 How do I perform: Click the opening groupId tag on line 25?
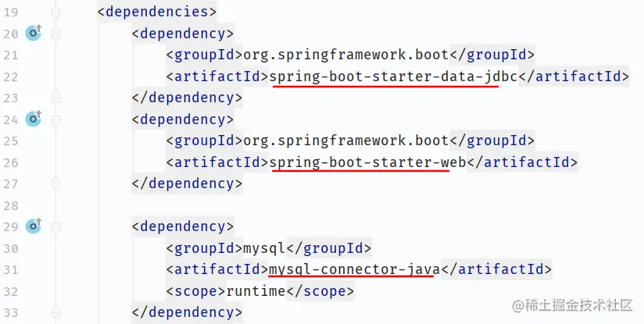tap(205, 141)
